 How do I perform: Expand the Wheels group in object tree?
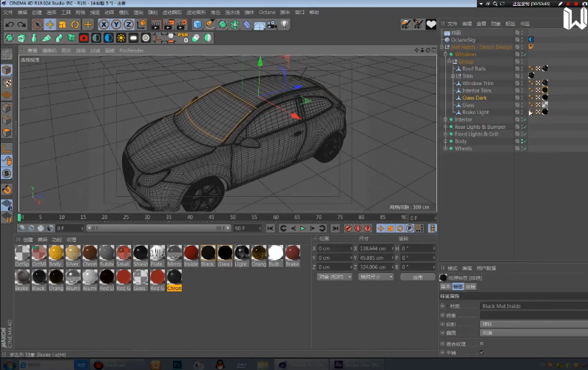445,149
